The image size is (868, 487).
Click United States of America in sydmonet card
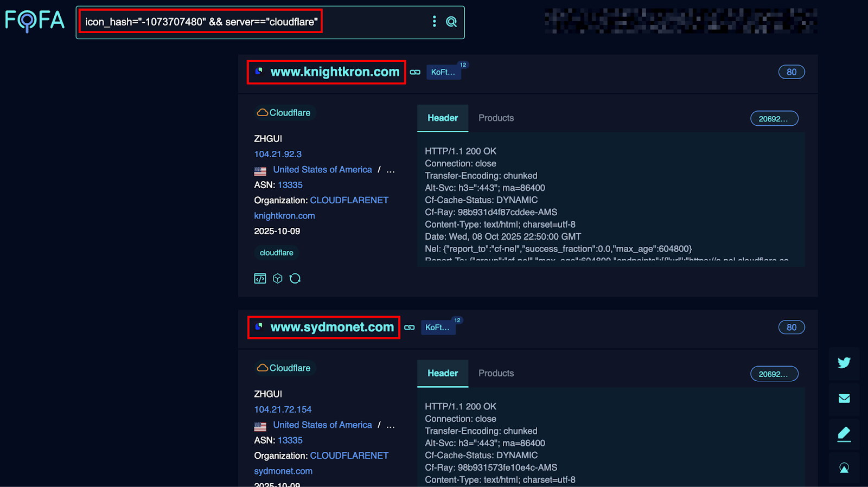(x=322, y=425)
